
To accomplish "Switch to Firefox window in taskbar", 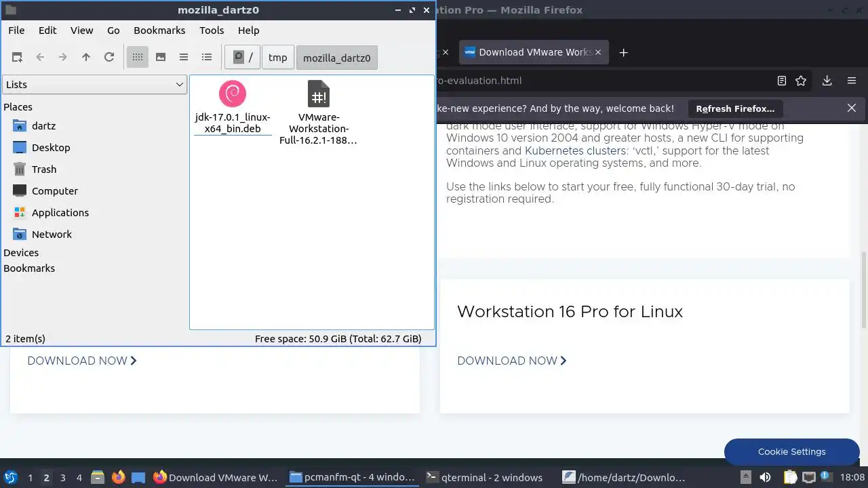I will coord(216,478).
